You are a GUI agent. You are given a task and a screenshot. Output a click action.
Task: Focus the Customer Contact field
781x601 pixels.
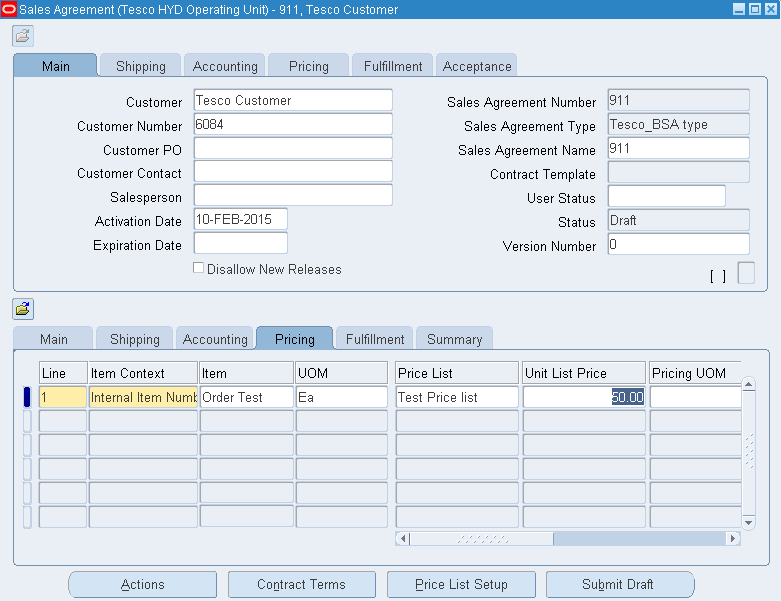[293, 171]
